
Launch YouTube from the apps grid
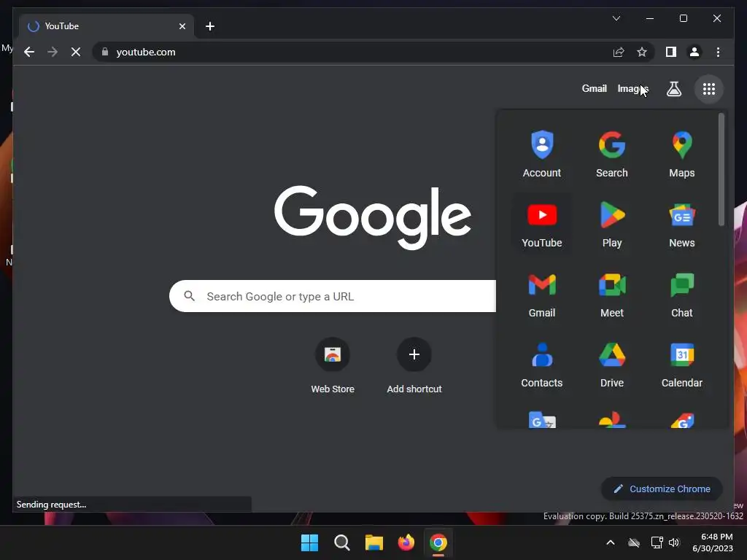[542, 224]
